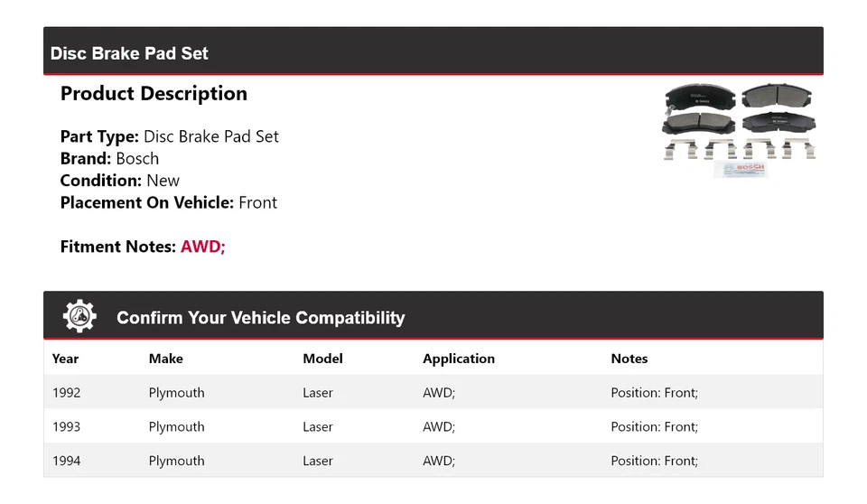This screenshot has width=867, height=504.
Task: Click the Placement On Vehicle: Front line
Action: pos(168,202)
